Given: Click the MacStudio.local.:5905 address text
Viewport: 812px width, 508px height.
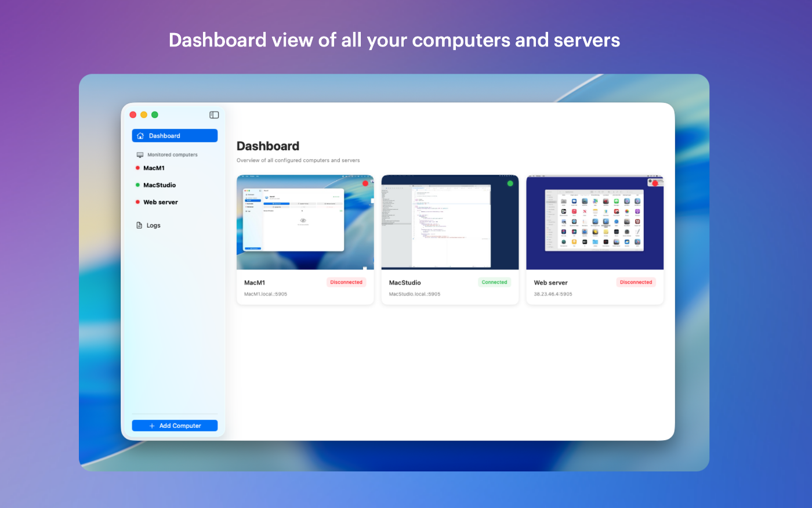Looking at the screenshot, I should 415,294.
